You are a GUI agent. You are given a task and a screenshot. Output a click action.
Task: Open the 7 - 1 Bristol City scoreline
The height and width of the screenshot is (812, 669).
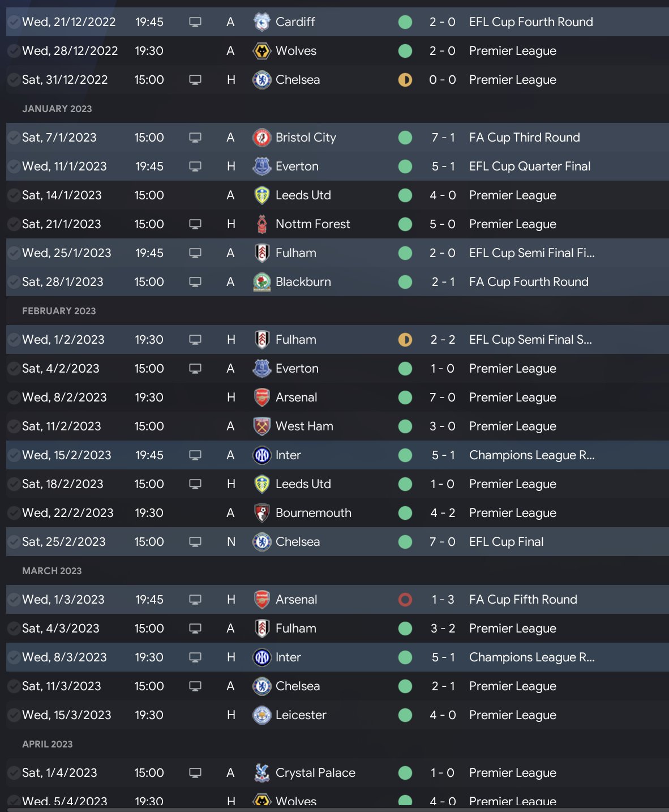click(x=443, y=138)
